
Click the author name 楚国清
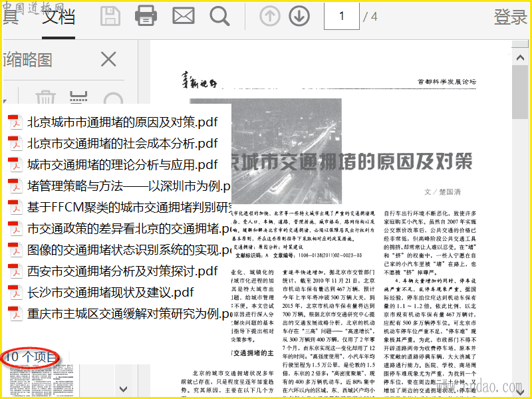450,192
